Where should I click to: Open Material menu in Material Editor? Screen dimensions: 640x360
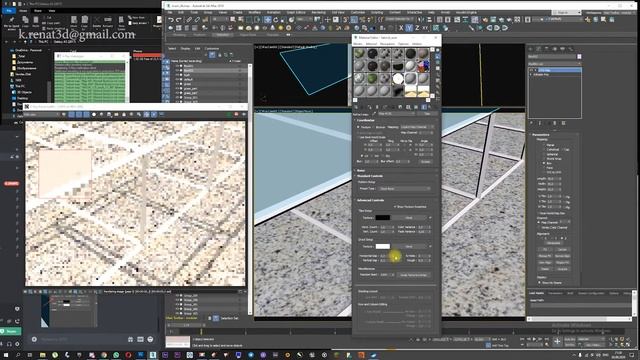[371, 43]
